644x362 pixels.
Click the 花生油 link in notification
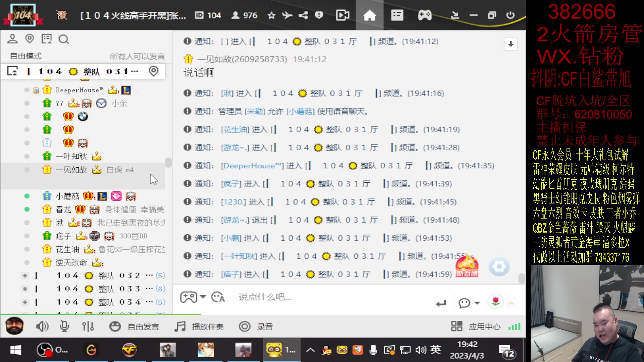click(235, 129)
